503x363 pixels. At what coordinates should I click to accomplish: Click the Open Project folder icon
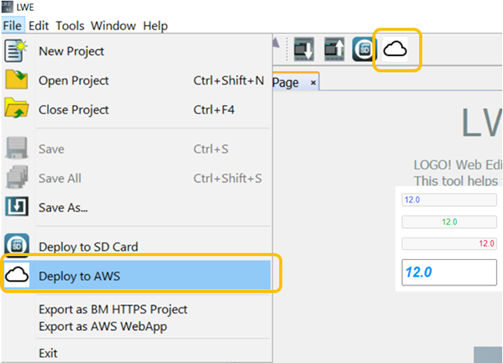tap(16, 79)
